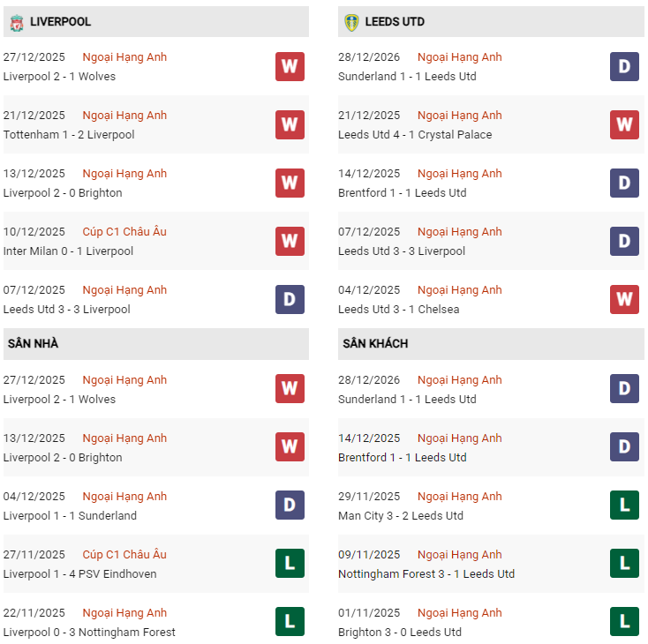648x644 pixels.
Task: Click L badge for Liverpool 1-4 PSV Eindhoven
Action: pos(290,565)
